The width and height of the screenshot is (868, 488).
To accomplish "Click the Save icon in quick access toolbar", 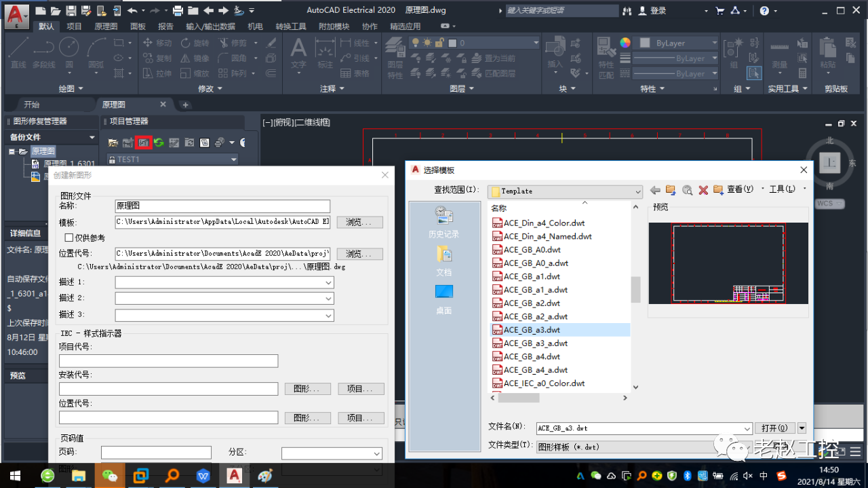I will point(71,10).
